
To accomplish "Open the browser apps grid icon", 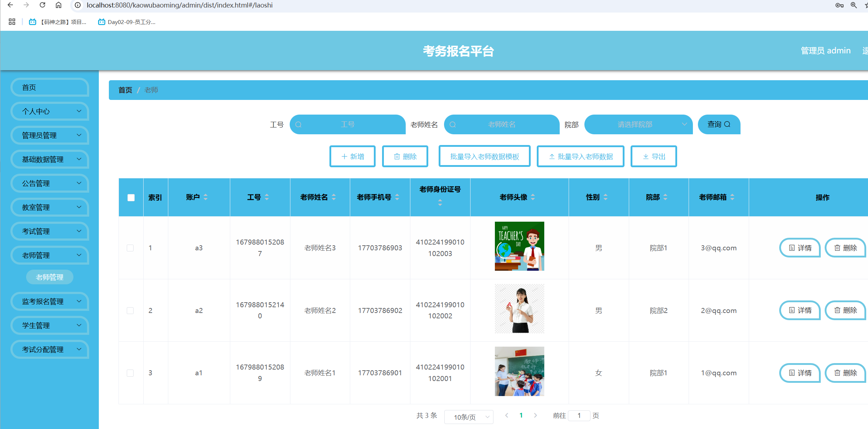I will click(12, 22).
